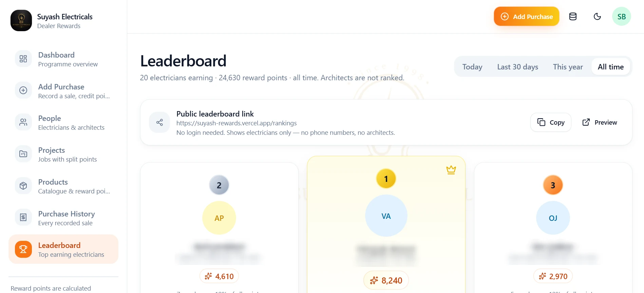Image resolution: width=644 pixels, height=293 pixels.
Task: Choose the All time filter
Action: tap(610, 67)
